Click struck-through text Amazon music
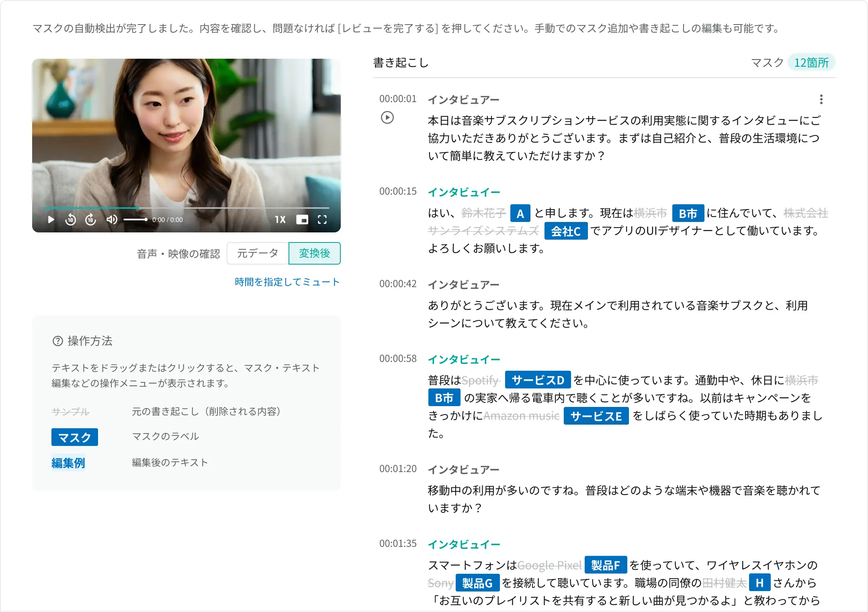Image resolution: width=868 pixels, height=612 pixels. (522, 416)
